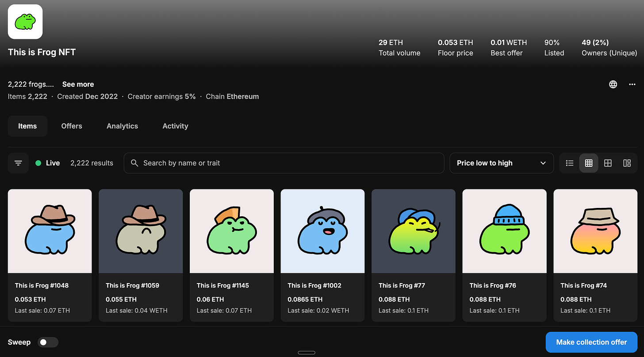Open This is Frog #1048 thumbnail
Screen dimensions: 644x357
tap(50, 231)
